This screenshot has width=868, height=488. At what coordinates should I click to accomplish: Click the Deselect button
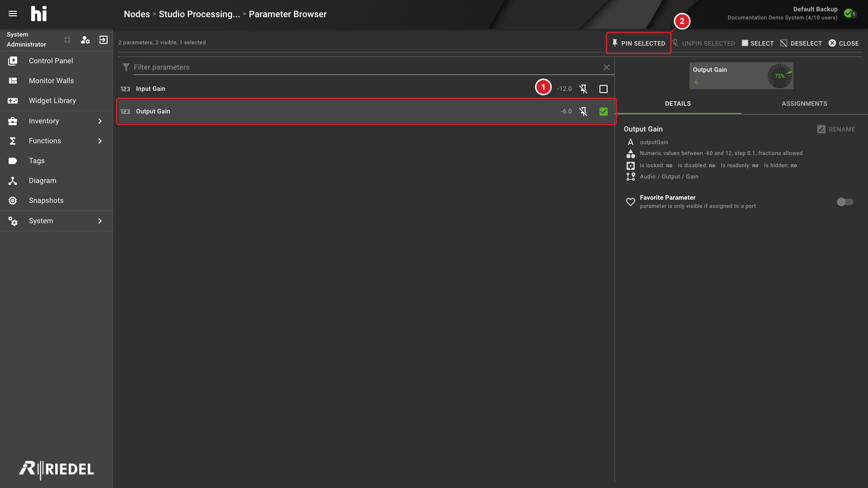(x=801, y=43)
